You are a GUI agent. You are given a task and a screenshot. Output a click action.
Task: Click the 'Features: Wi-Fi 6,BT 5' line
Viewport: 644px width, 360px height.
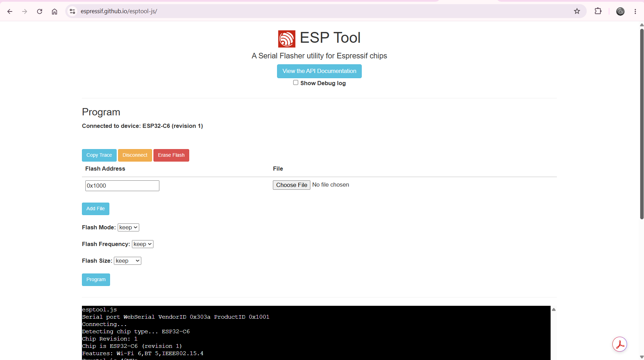point(143,353)
